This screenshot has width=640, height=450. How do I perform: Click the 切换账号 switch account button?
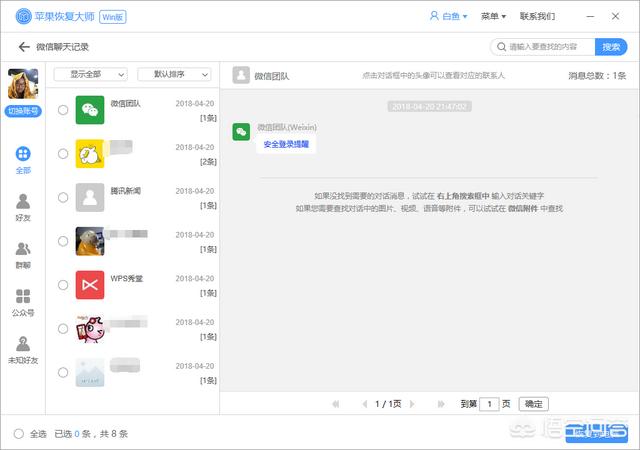(23, 111)
